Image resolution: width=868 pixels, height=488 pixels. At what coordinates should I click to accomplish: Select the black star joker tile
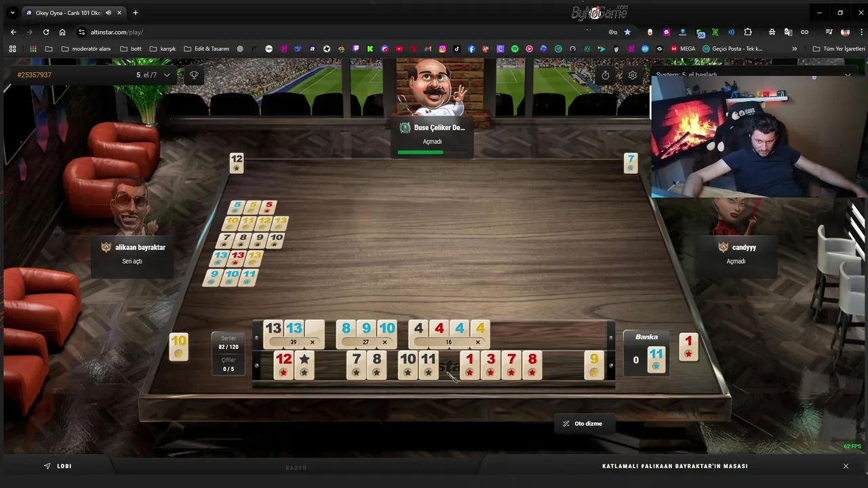pyautogui.click(x=304, y=365)
